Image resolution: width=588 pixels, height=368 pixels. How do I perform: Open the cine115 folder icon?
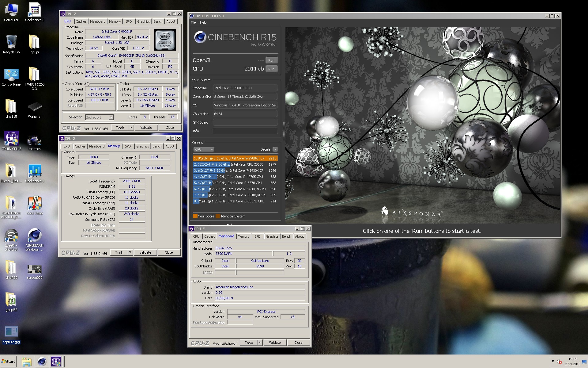tap(11, 109)
